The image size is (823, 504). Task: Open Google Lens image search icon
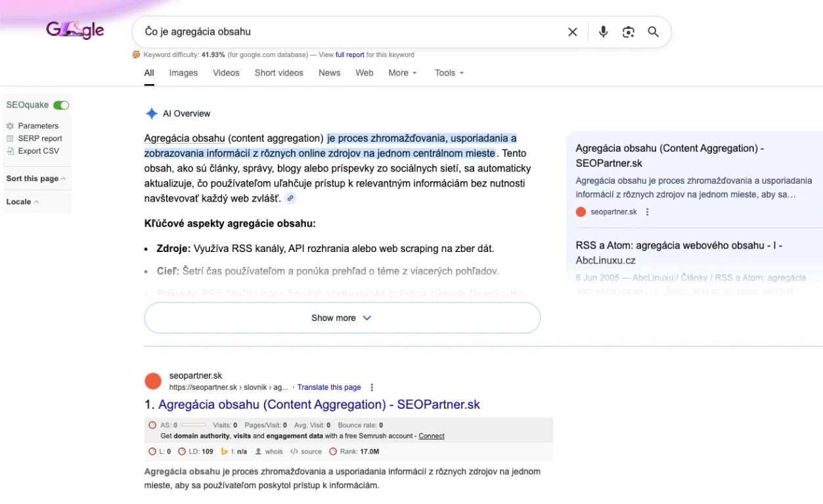(629, 32)
